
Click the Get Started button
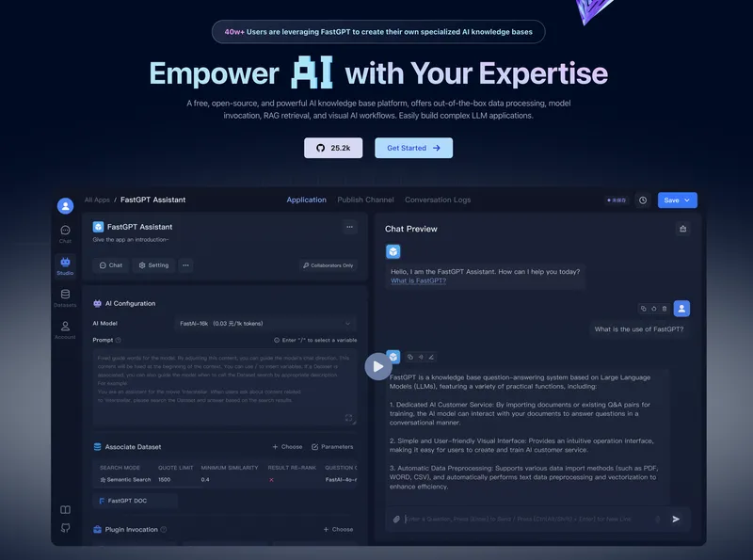(413, 148)
